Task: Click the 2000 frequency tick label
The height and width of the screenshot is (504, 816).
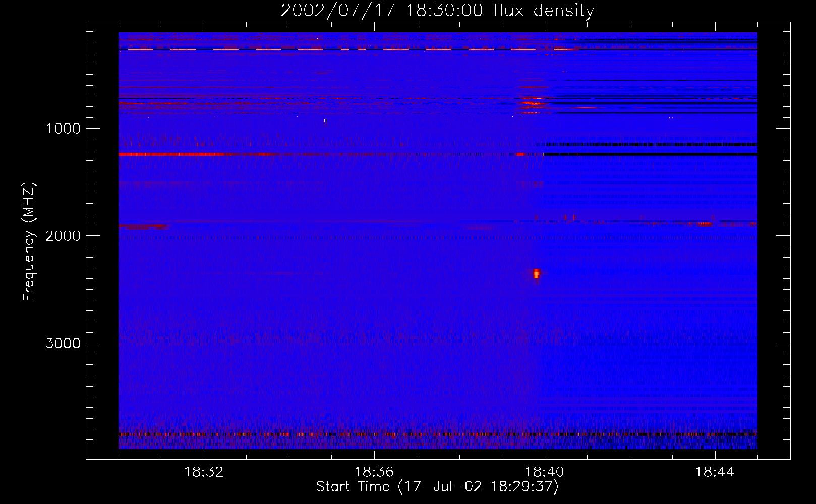Action: coord(63,236)
